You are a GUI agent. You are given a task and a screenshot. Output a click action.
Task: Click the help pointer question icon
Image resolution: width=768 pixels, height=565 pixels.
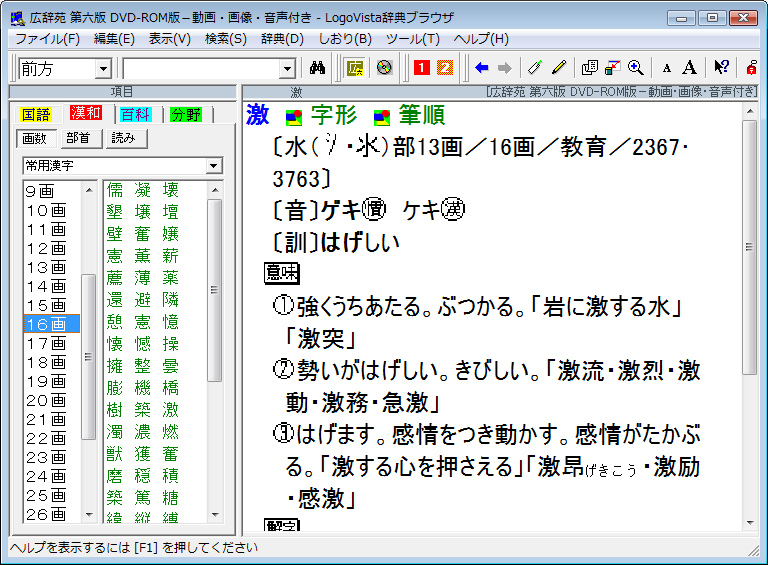721,68
